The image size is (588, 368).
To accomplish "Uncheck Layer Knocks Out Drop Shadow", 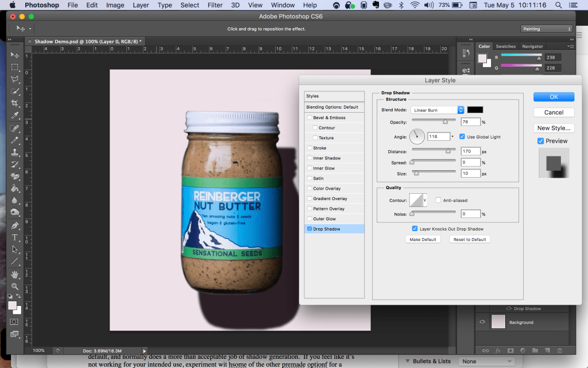I will (415, 228).
